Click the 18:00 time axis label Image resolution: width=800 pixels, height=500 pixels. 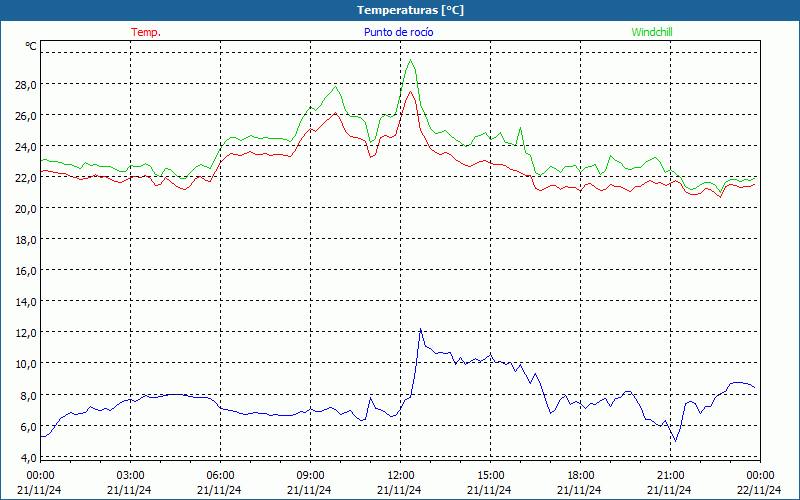(x=581, y=476)
